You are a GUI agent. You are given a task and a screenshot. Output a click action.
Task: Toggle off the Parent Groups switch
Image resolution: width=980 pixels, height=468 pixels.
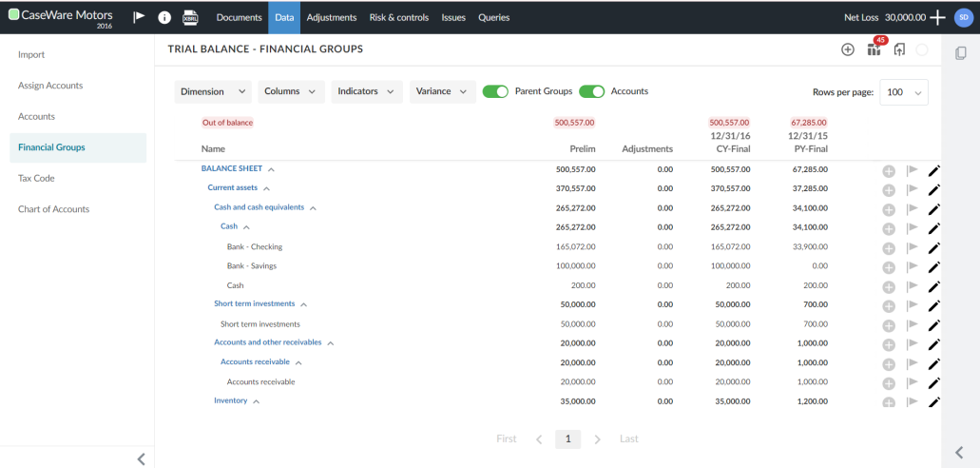pyautogui.click(x=495, y=91)
